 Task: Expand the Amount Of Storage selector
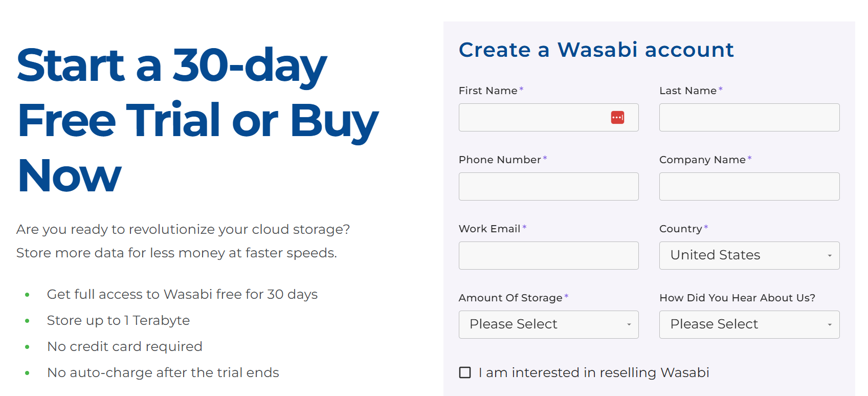tap(548, 324)
